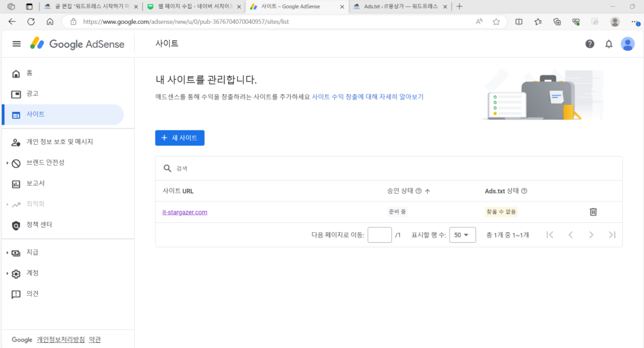Click the read aloud icon

pos(479,22)
